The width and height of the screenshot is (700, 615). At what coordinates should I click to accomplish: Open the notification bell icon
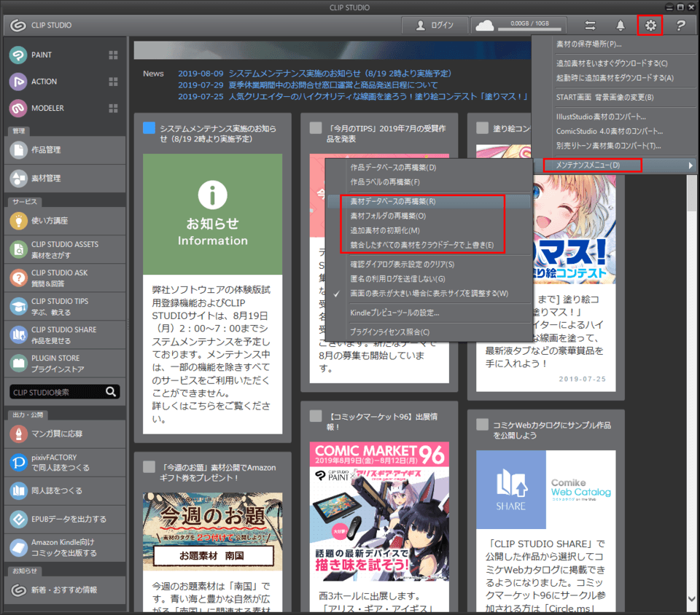621,26
